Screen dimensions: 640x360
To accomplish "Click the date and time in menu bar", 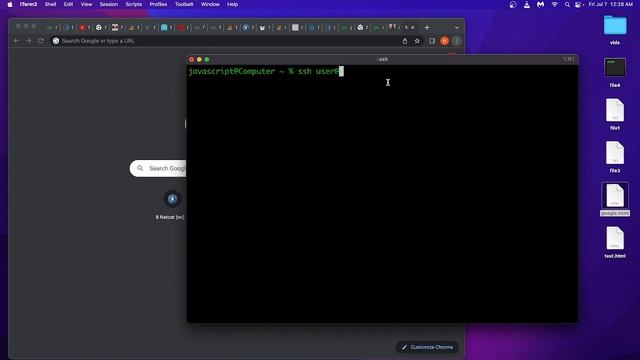I will coord(611,4).
